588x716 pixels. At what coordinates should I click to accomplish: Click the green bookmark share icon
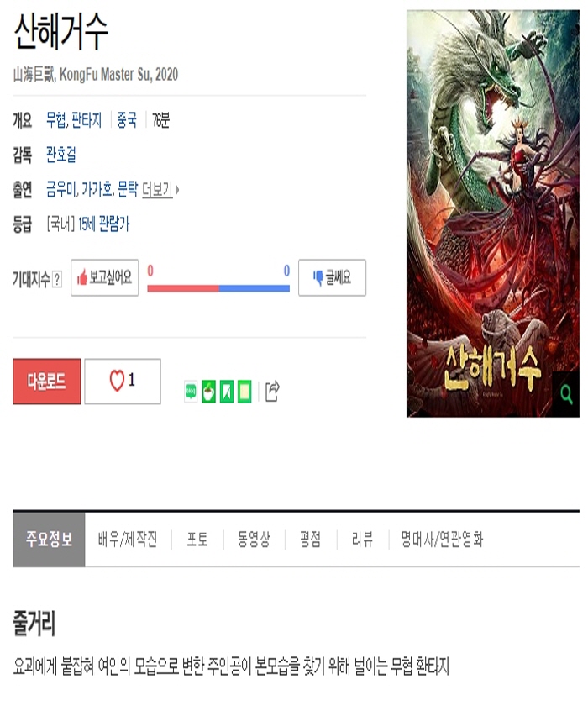pyautogui.click(x=227, y=392)
